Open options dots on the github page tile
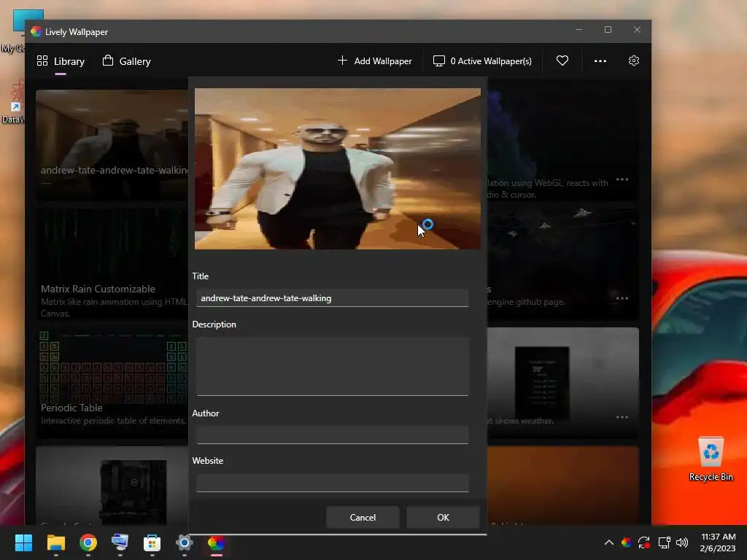747x560 pixels. 622,298
